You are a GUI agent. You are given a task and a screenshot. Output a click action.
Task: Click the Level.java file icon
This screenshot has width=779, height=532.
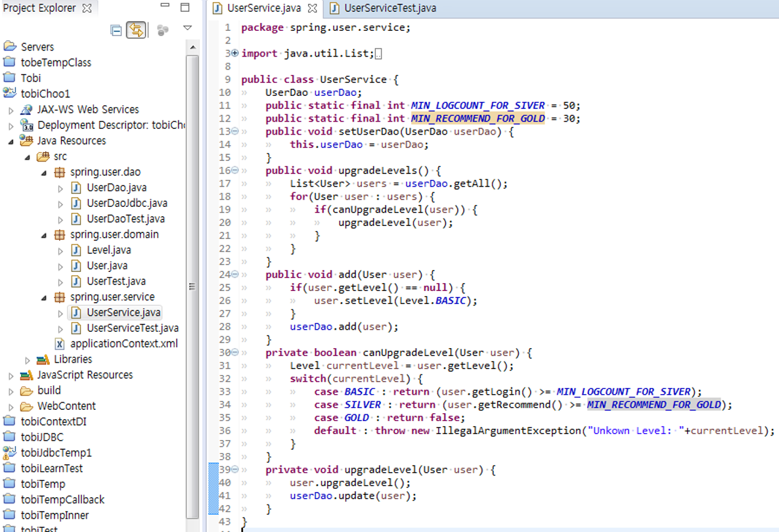tap(76, 250)
